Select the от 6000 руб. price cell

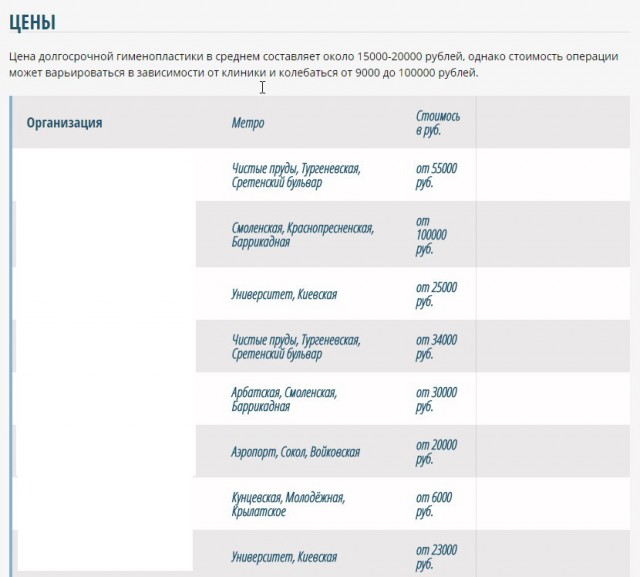pyautogui.click(x=434, y=504)
